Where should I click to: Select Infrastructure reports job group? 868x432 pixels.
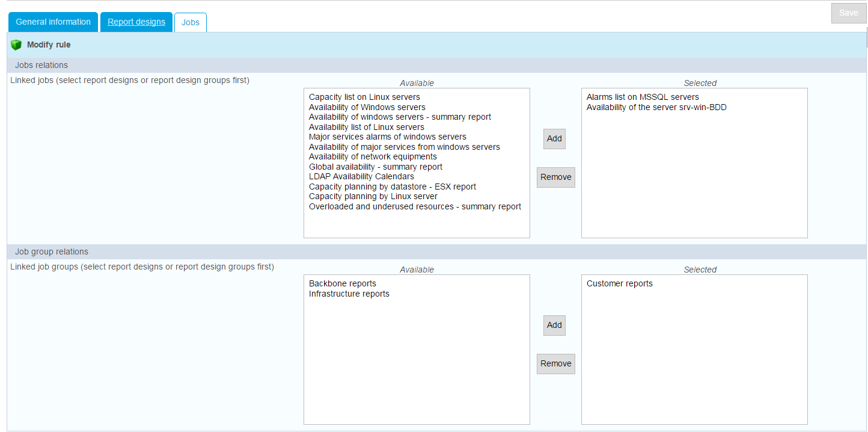349,294
